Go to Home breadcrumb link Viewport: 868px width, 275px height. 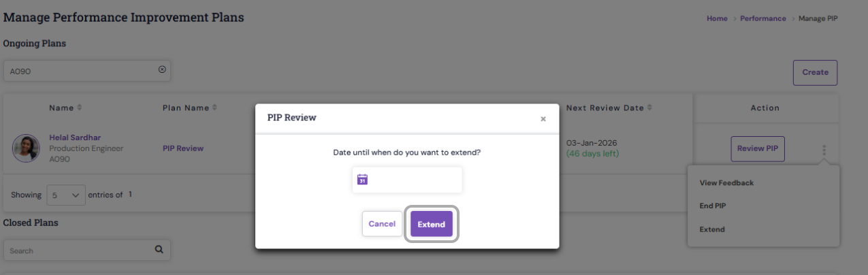pos(717,18)
